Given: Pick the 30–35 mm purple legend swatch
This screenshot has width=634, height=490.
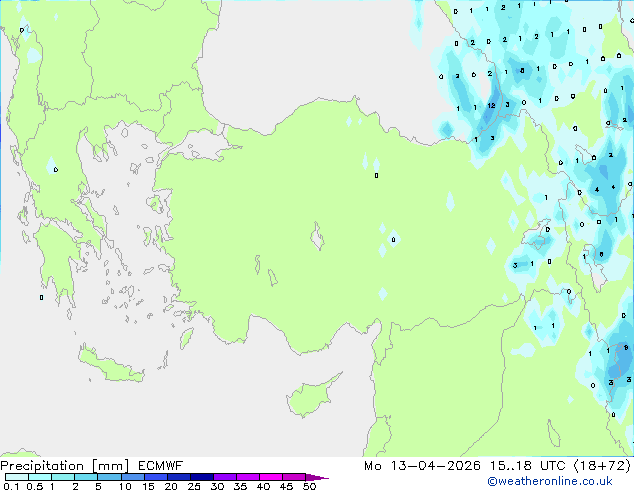Looking at the screenshot, I should pyautogui.click(x=224, y=477).
